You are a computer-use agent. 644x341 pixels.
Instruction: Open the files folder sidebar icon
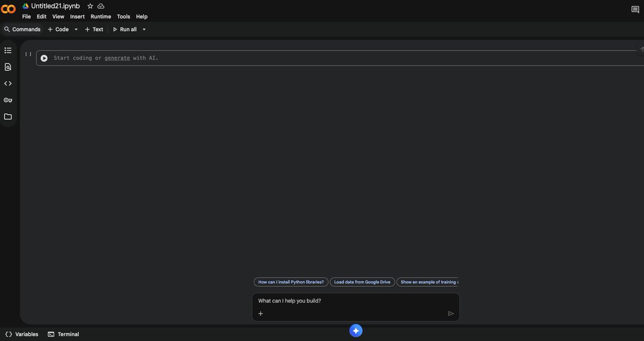tap(8, 116)
